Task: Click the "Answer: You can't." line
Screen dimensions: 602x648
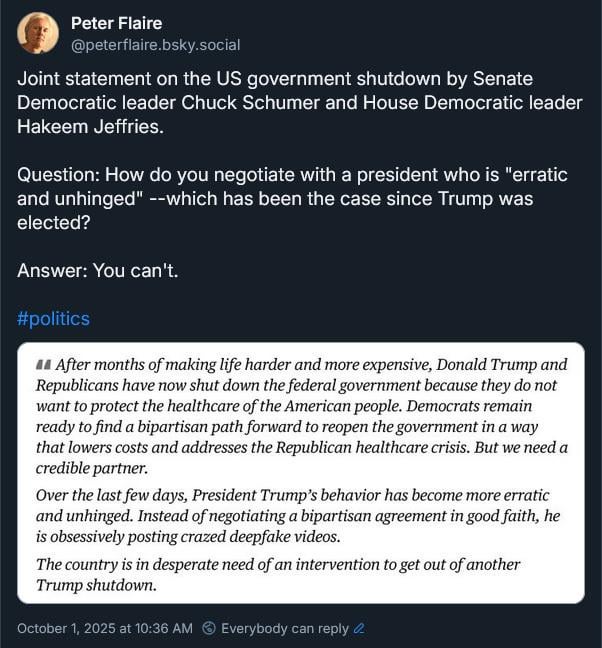Action: point(98,270)
